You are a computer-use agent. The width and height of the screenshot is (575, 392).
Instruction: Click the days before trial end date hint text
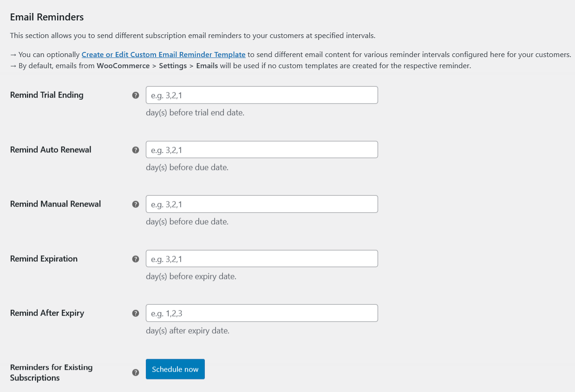195,112
